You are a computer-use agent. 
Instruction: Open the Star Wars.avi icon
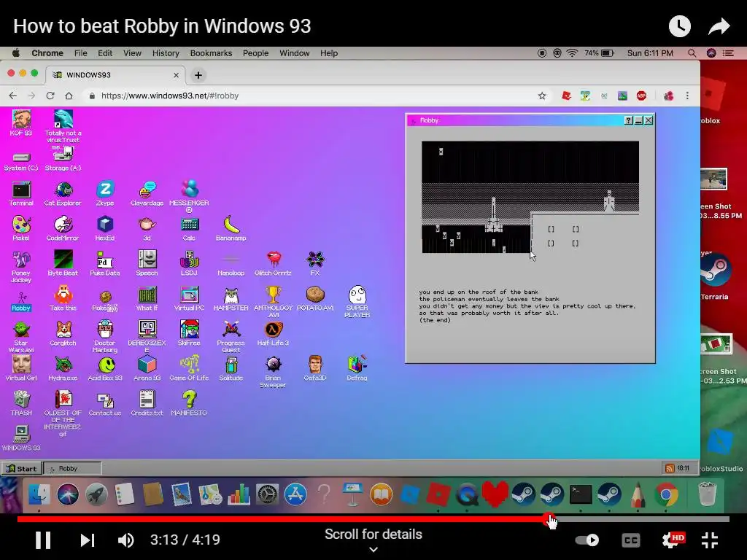(21, 337)
